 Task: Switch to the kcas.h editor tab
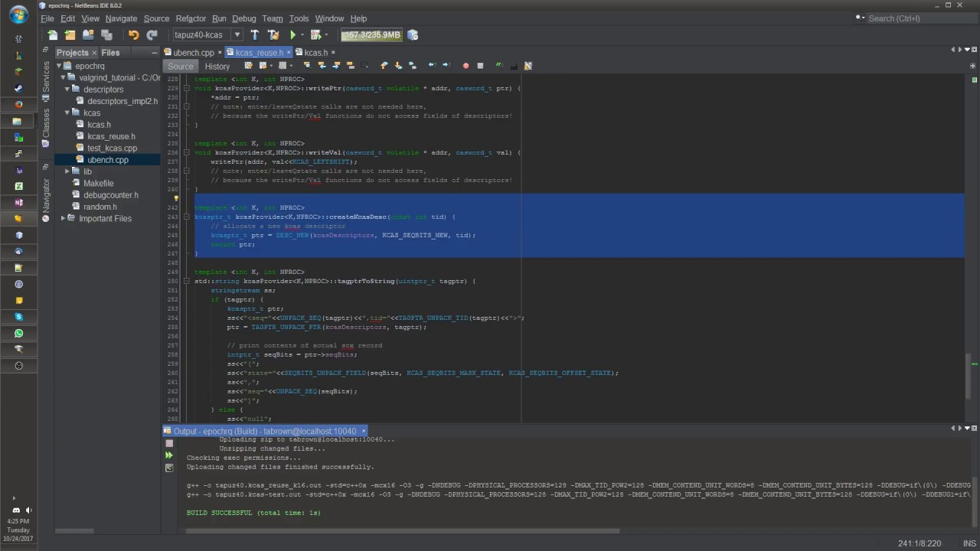[315, 53]
